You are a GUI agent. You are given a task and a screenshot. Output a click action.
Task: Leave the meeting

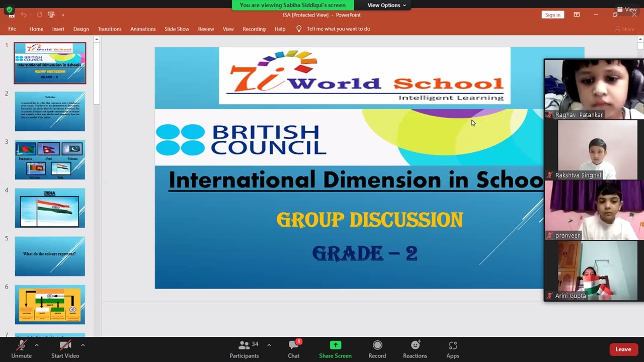pyautogui.click(x=623, y=349)
